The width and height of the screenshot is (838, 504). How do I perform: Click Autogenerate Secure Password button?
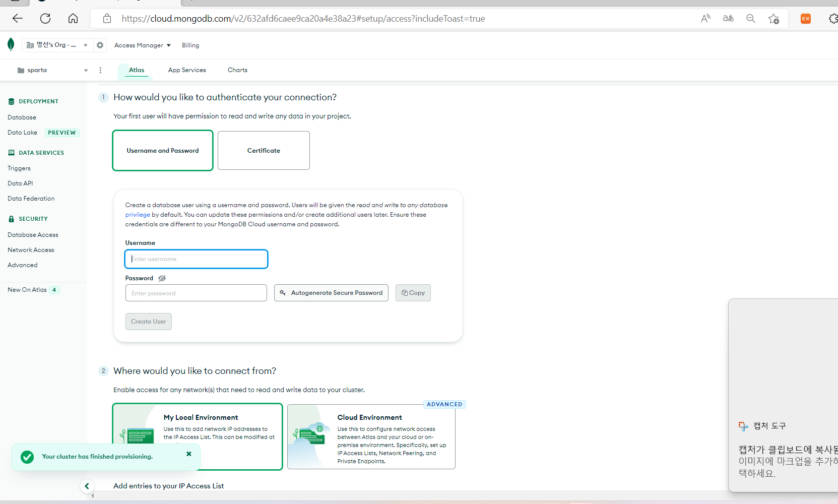(331, 293)
